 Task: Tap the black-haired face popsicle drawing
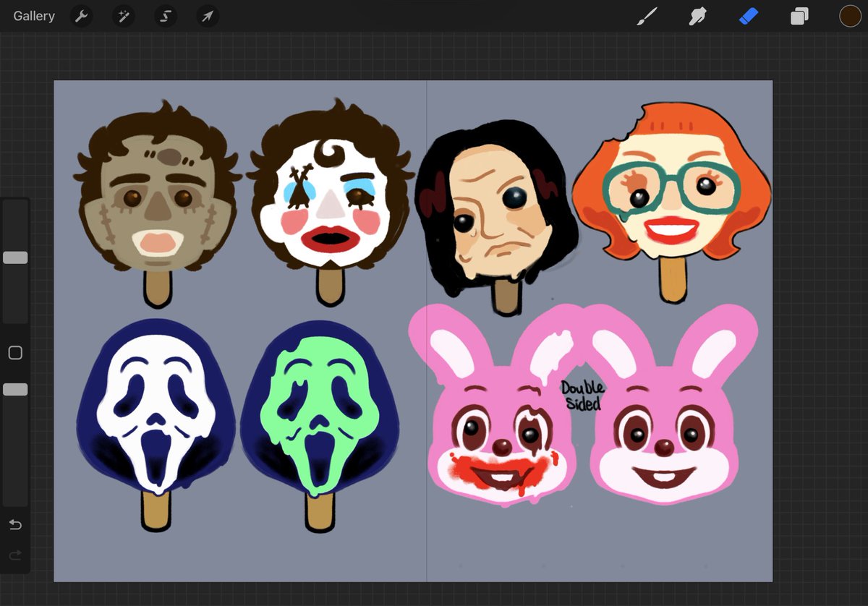point(497,217)
